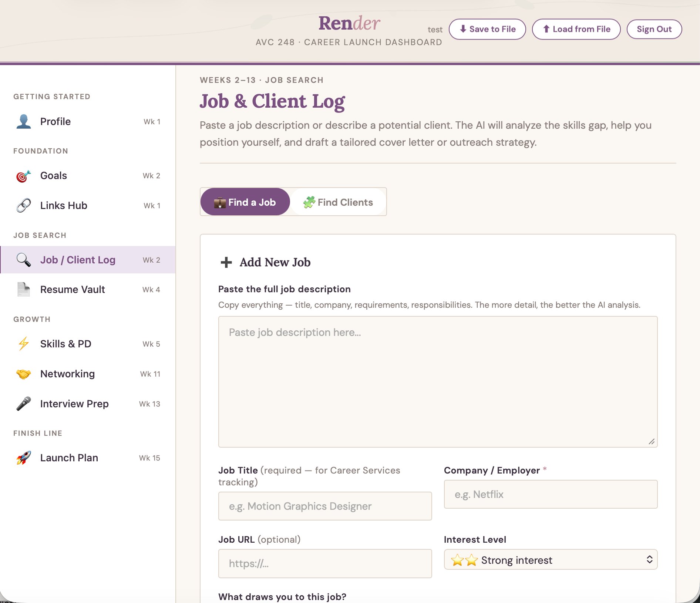Open the Profile section
Image resolution: width=700 pixels, height=603 pixels.
click(88, 122)
